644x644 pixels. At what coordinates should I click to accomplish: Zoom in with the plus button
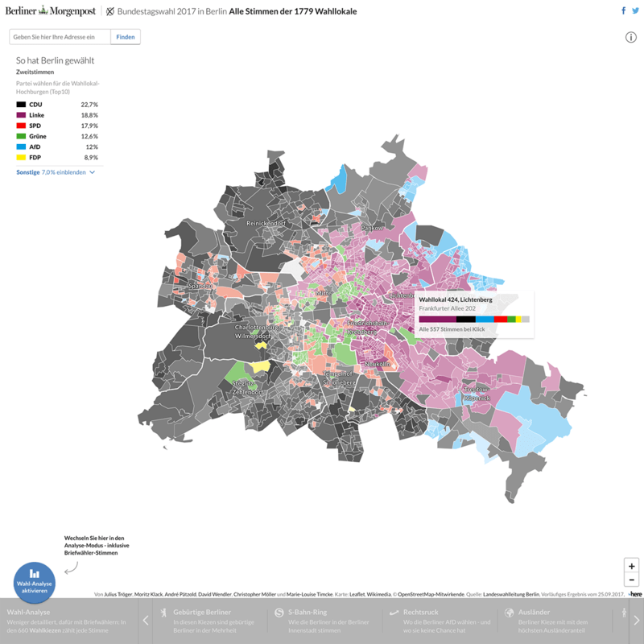click(x=632, y=566)
